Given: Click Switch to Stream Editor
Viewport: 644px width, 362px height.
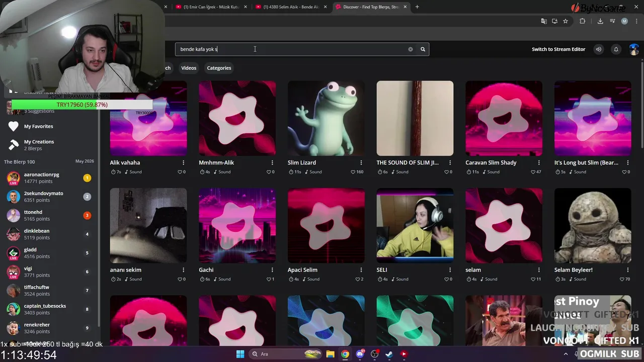Looking at the screenshot, I should (x=558, y=49).
